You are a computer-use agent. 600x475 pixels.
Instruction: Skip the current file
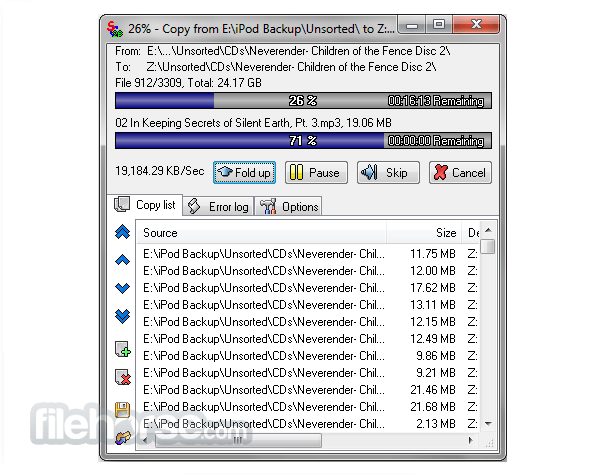388,173
